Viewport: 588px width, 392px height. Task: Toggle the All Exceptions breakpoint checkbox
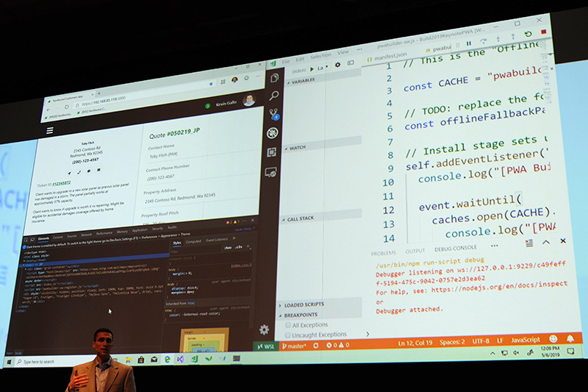pos(288,325)
